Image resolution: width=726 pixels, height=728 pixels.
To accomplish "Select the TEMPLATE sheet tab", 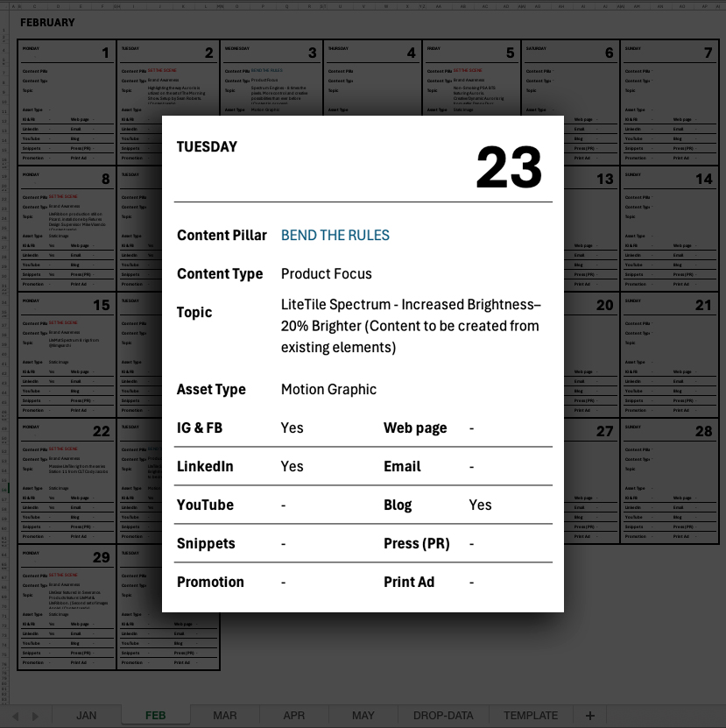I will [x=531, y=716].
